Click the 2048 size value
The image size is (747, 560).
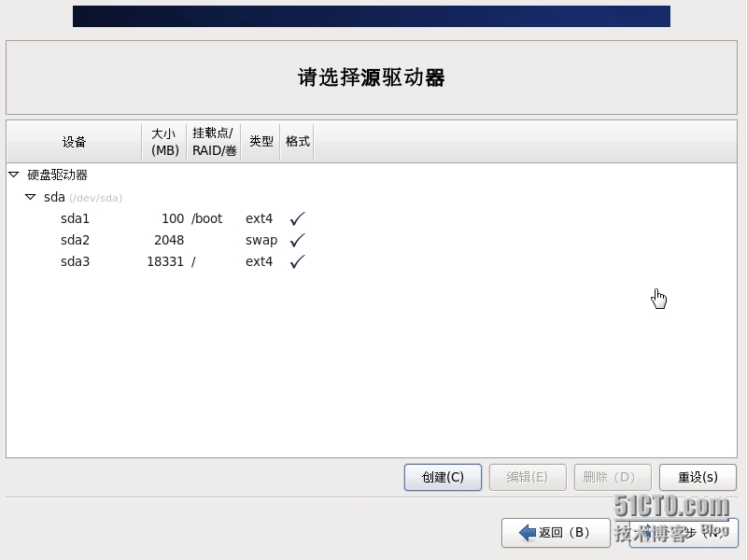[x=169, y=240]
